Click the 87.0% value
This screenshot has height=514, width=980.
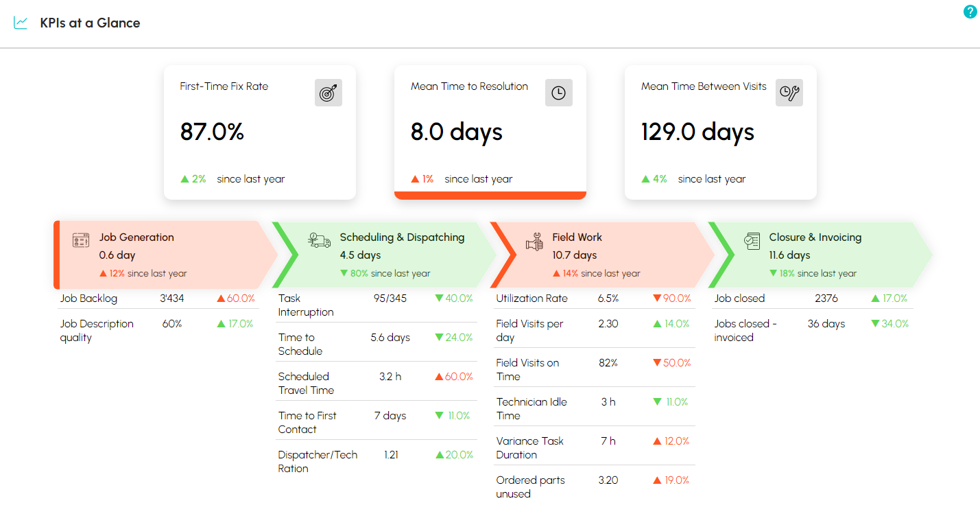pyautogui.click(x=212, y=132)
